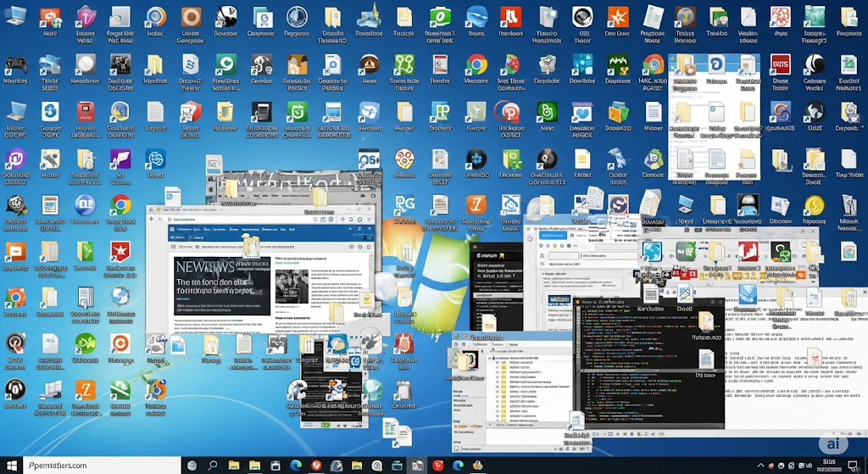
Task: Open the game controller desktop shortcut
Action: point(15,64)
